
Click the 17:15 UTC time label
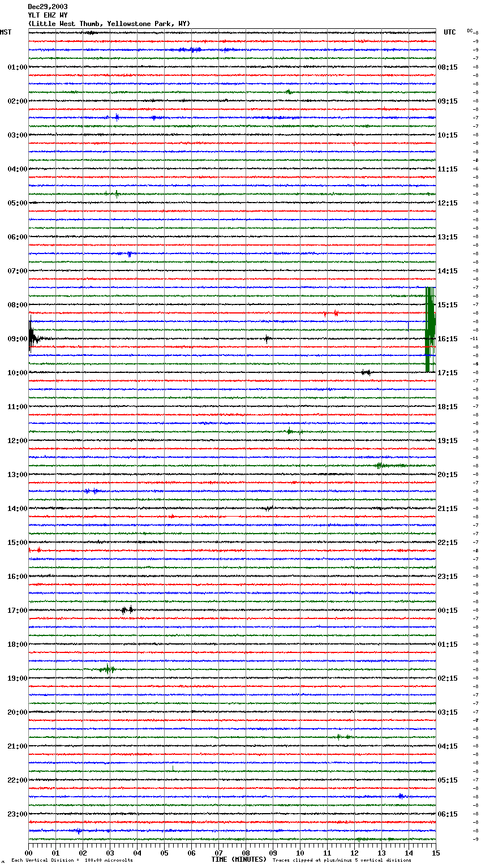tap(448, 373)
